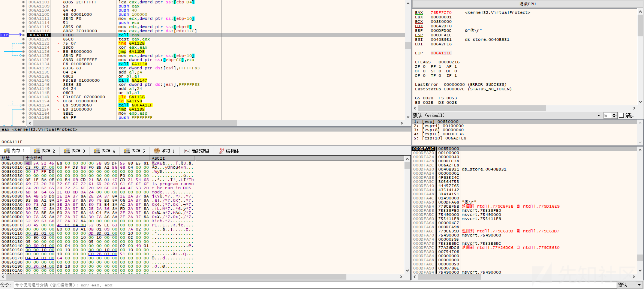
Task: Select EIP register value 006A111E
Action: click(x=441, y=53)
